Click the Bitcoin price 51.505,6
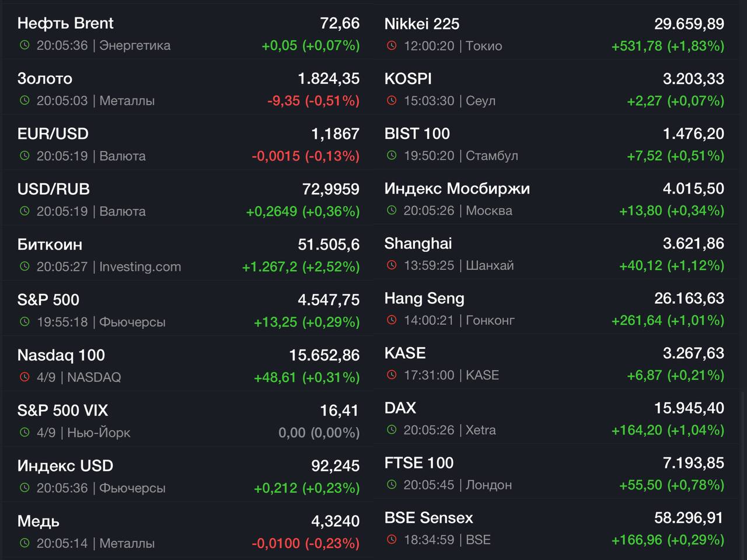The height and width of the screenshot is (560, 747). coord(329,245)
